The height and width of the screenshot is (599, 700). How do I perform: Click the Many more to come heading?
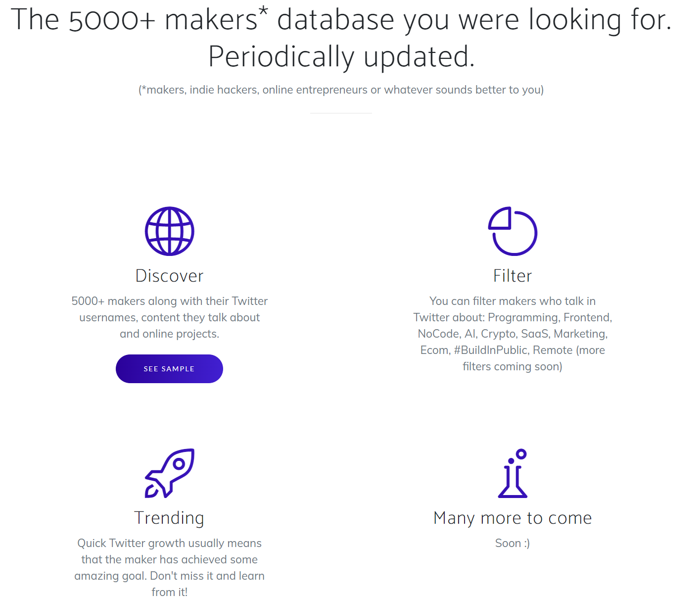(x=513, y=518)
